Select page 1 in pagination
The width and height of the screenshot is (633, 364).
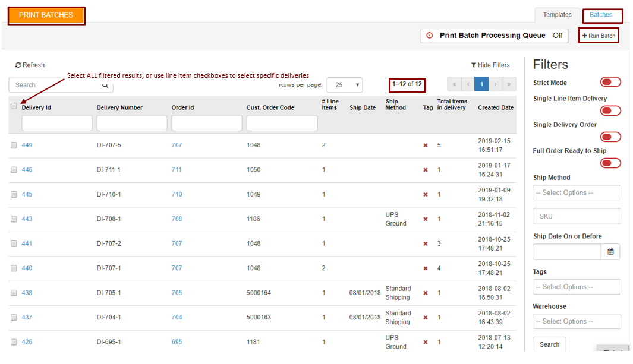(x=481, y=84)
